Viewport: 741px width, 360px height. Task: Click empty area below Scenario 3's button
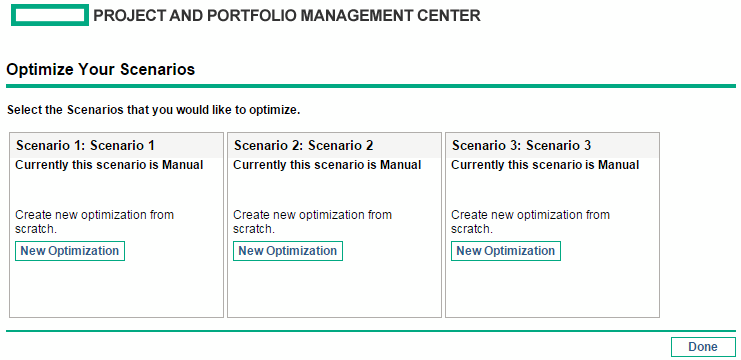[552, 288]
